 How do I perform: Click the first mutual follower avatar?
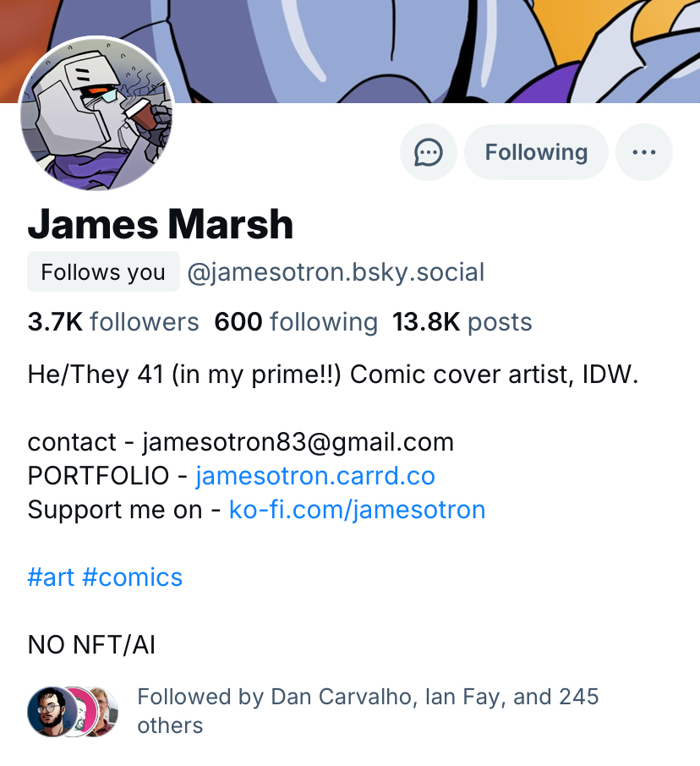click(x=47, y=711)
